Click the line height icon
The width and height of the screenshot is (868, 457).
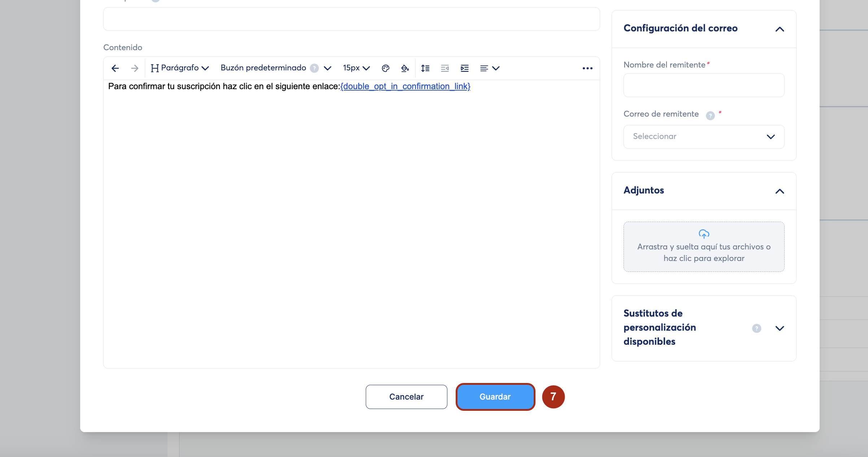pos(425,68)
